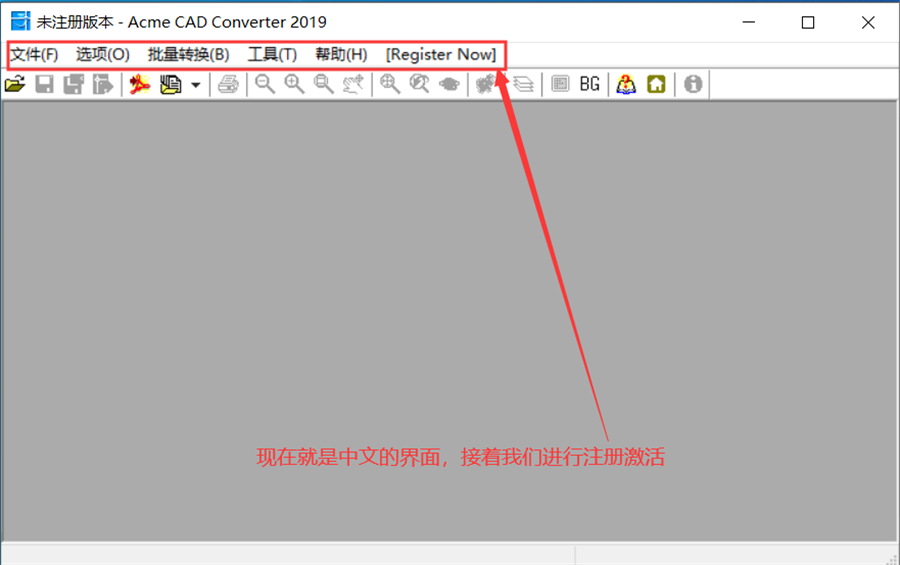Minimize the Acme CAD Converter window
The image size is (900, 565).
click(748, 22)
